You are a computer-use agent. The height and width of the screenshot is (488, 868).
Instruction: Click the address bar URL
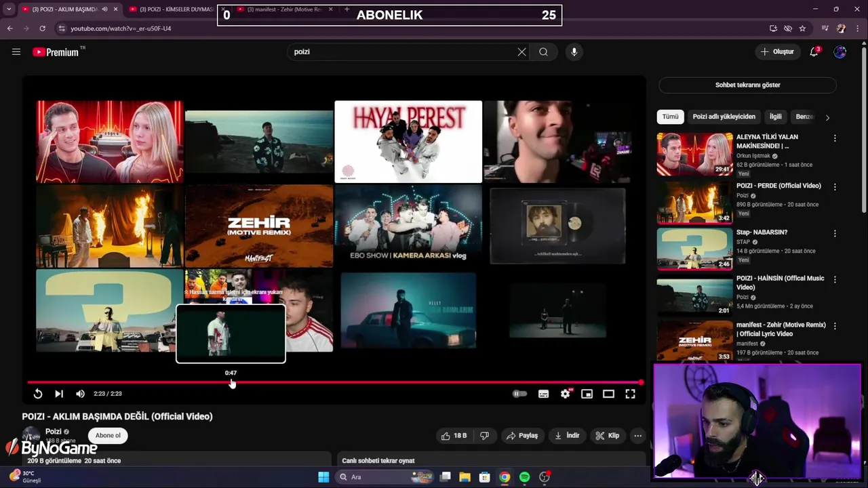tap(121, 28)
